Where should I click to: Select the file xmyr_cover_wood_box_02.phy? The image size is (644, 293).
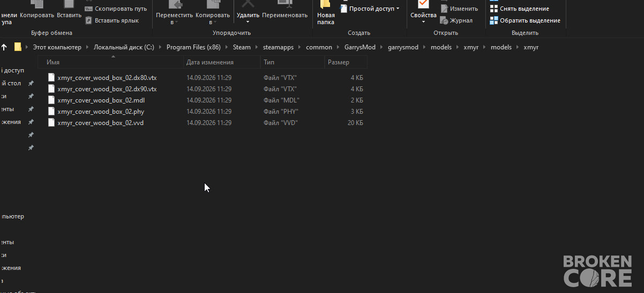click(101, 111)
